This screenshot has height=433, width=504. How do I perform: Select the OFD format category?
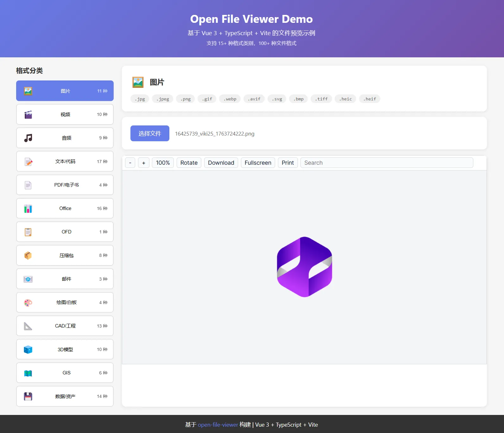65,232
